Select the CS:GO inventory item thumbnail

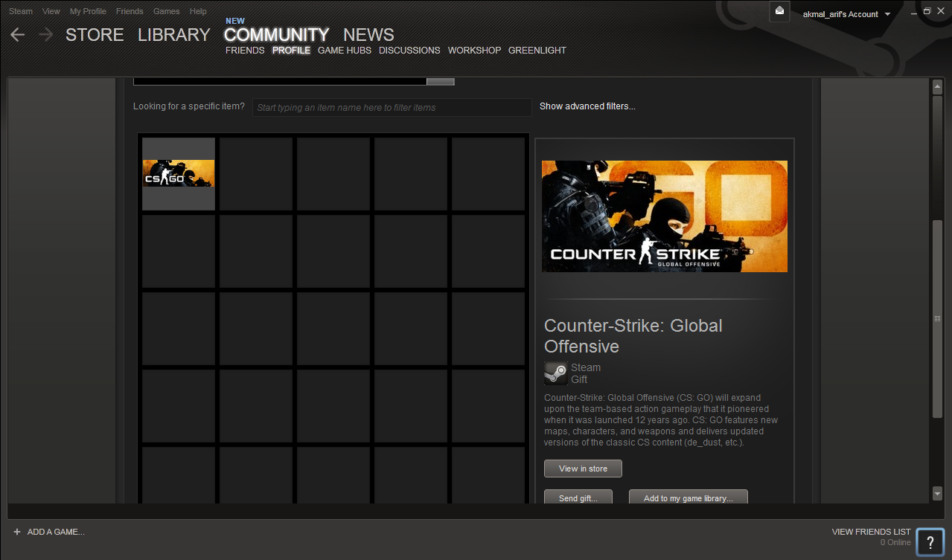click(179, 173)
